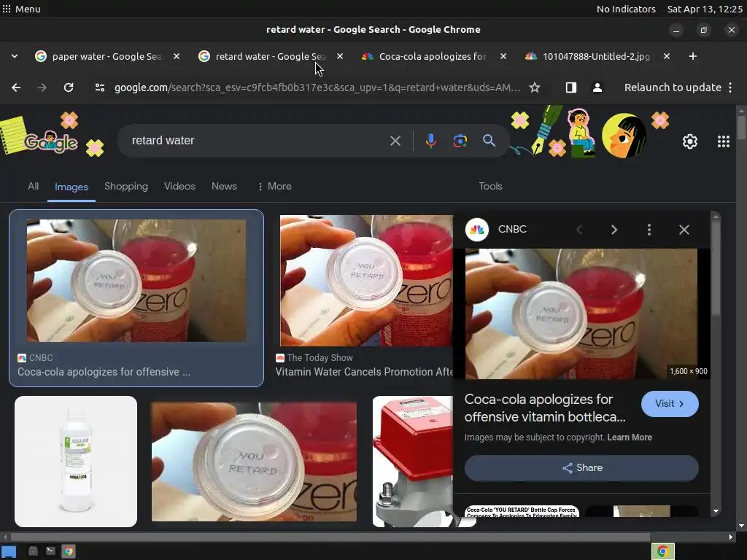Show next image in preview panel
This screenshot has width=747, height=560.
tap(614, 230)
